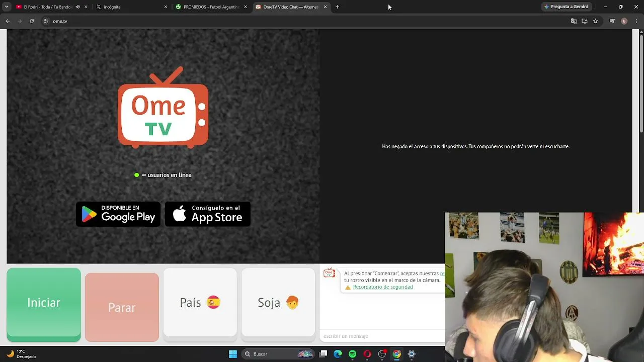Switch to the PROMIEDOS Futbol Argentino tab
The width and height of the screenshot is (644, 362).
coord(210,7)
